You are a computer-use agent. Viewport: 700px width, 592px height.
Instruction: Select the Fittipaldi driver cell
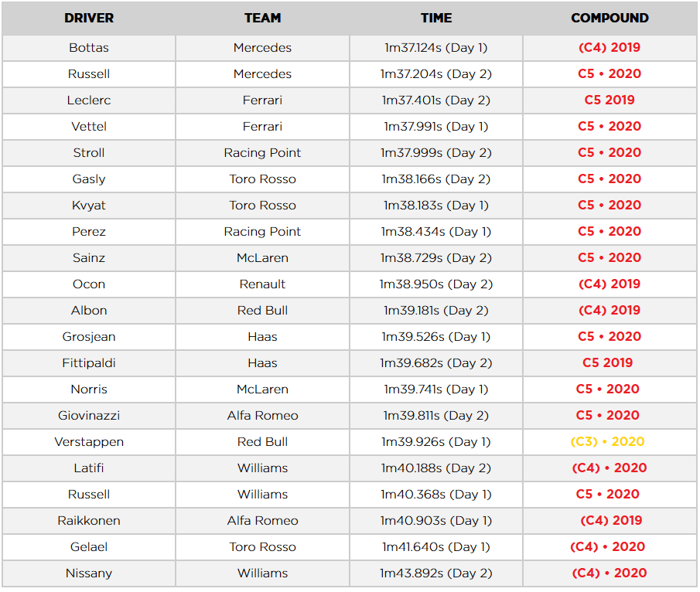click(x=89, y=363)
